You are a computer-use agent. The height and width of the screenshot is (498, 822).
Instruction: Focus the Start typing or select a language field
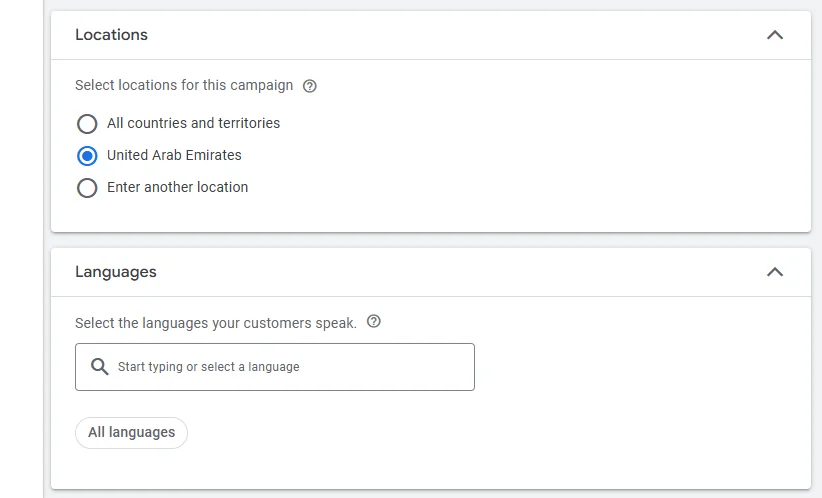point(290,367)
